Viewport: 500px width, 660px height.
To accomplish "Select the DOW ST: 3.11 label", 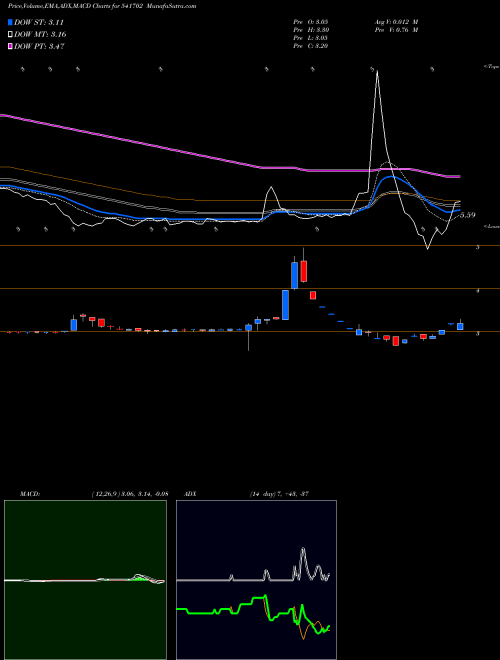I will coord(39,22).
